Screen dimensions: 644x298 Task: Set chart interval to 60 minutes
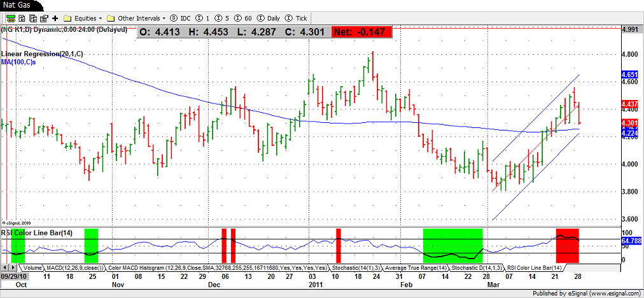pos(243,18)
